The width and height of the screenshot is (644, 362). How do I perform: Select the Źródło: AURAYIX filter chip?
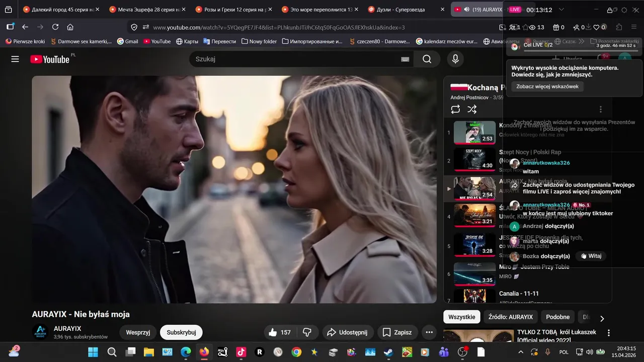click(x=510, y=317)
